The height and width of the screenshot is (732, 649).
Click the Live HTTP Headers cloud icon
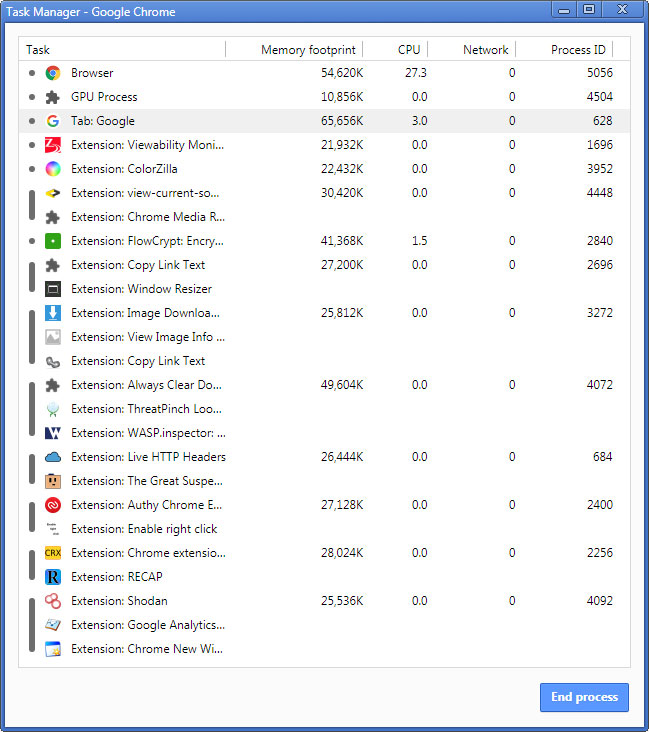pyautogui.click(x=53, y=457)
